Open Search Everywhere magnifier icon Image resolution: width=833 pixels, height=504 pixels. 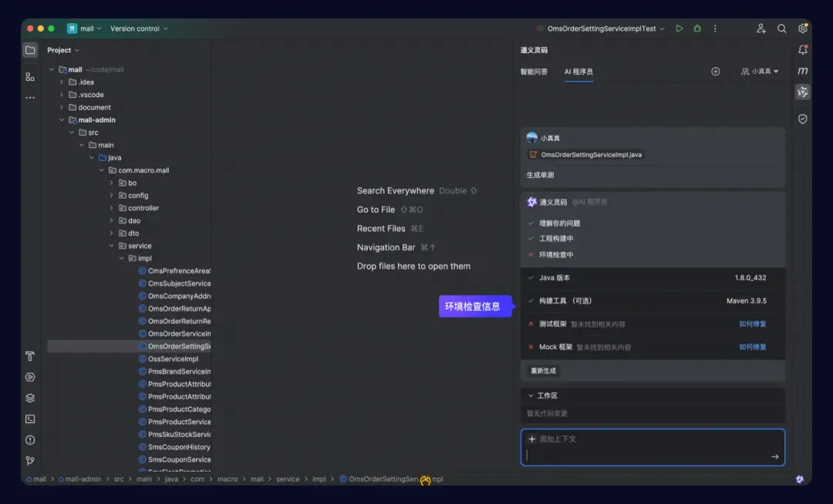781,29
